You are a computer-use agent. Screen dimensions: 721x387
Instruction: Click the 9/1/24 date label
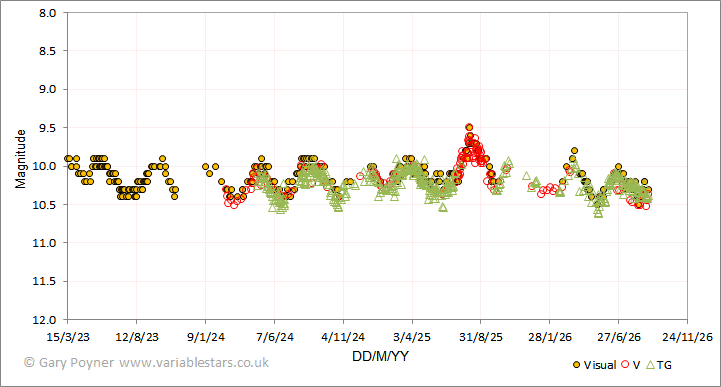[x=206, y=337]
